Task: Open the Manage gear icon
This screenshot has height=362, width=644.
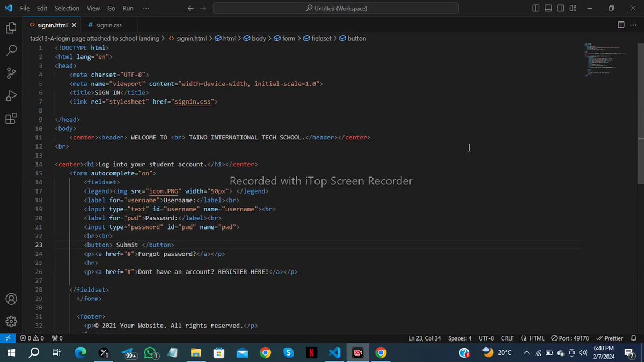Action: (11, 321)
